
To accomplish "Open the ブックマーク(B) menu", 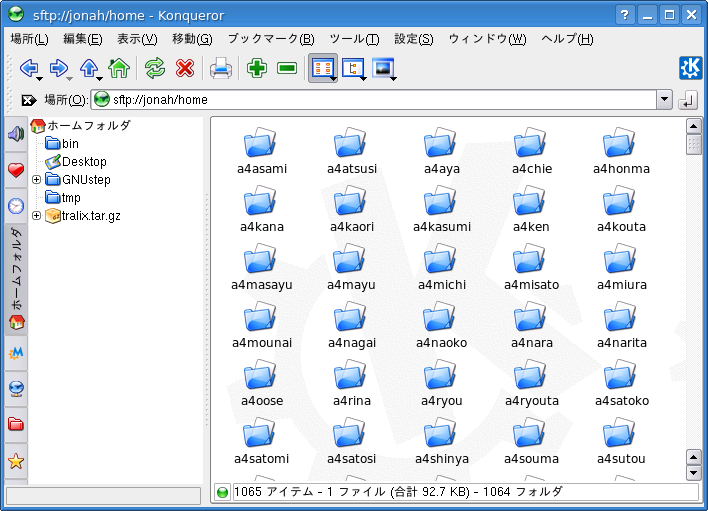I will click(x=271, y=39).
